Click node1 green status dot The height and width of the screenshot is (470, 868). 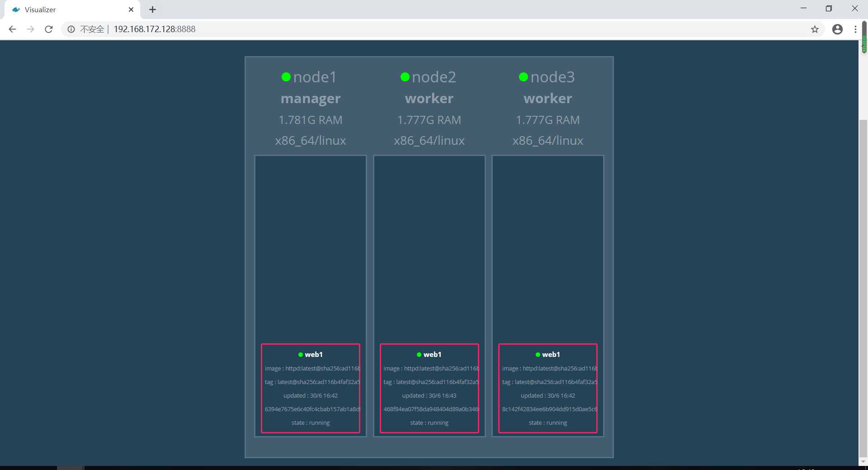point(286,77)
